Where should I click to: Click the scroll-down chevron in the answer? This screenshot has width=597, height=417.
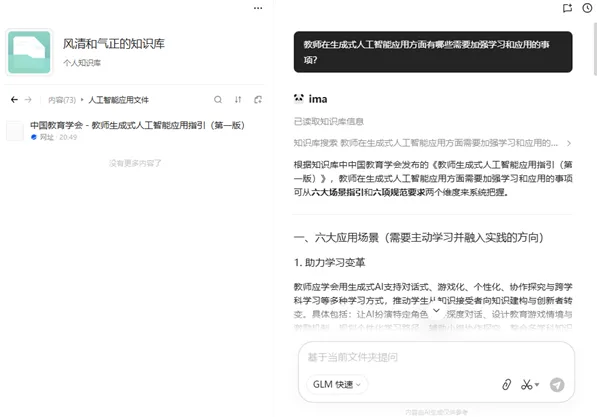point(436,311)
